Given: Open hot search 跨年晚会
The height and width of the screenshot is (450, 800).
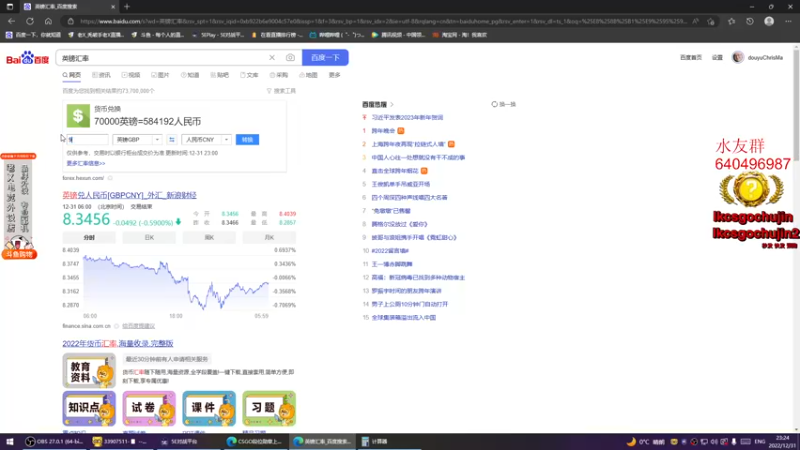Looking at the screenshot, I should pyautogui.click(x=383, y=131).
